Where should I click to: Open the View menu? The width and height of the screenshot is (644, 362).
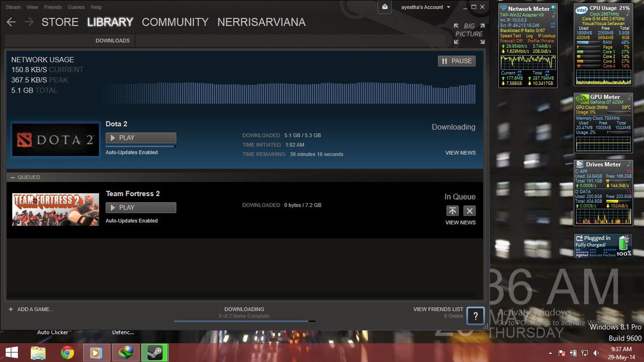point(32,7)
